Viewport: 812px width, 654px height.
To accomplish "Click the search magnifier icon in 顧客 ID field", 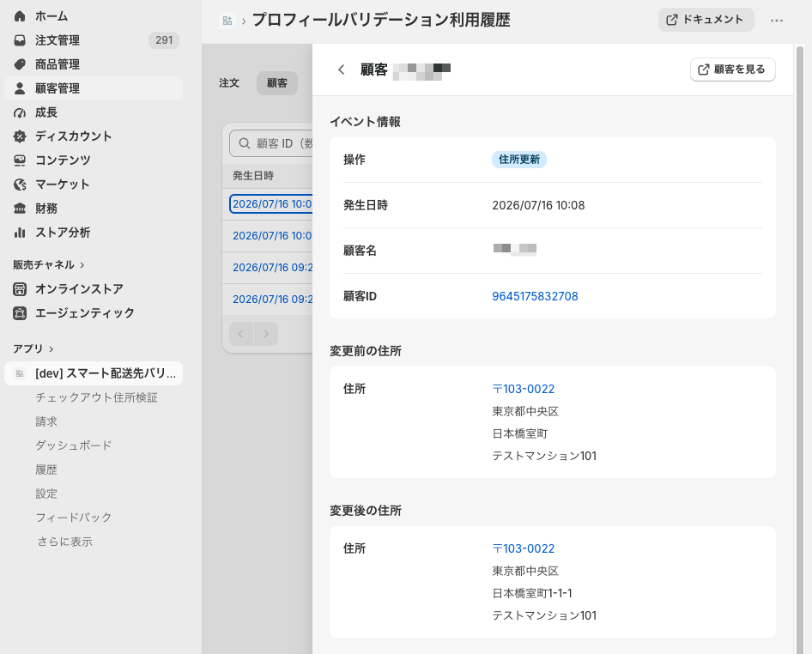I will [244, 143].
